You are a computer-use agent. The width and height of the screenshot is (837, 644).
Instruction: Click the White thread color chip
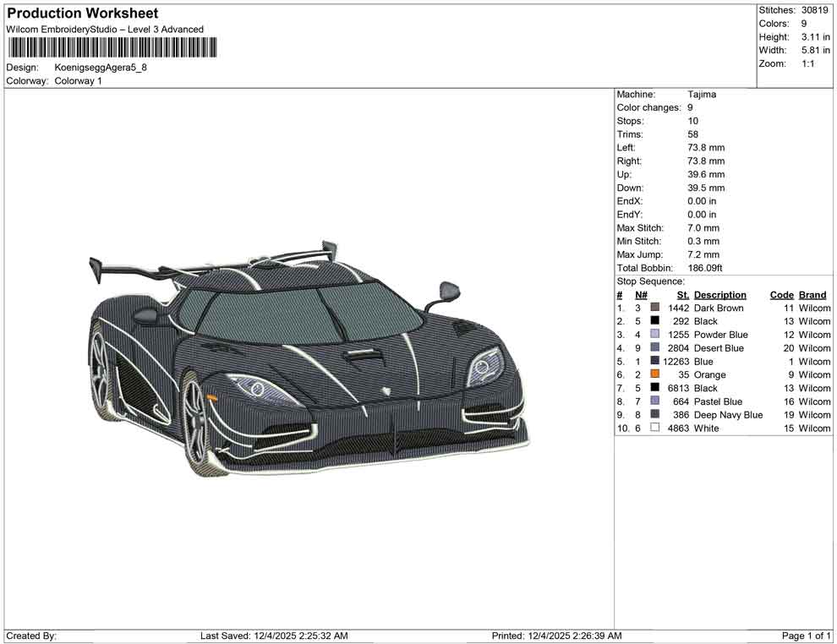coord(654,428)
